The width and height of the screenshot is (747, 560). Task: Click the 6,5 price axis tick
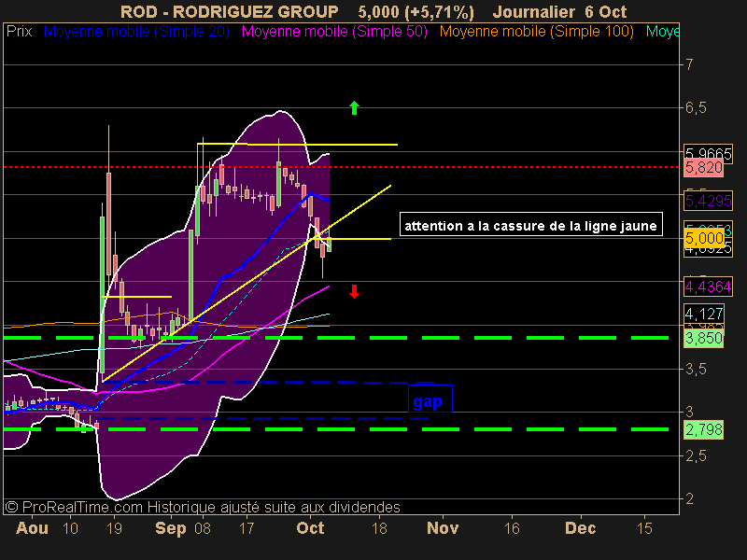click(x=696, y=108)
